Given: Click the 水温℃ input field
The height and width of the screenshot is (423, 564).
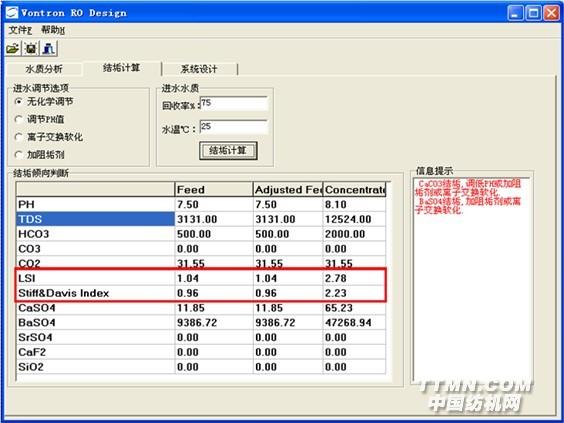Looking at the screenshot, I should 234,127.
